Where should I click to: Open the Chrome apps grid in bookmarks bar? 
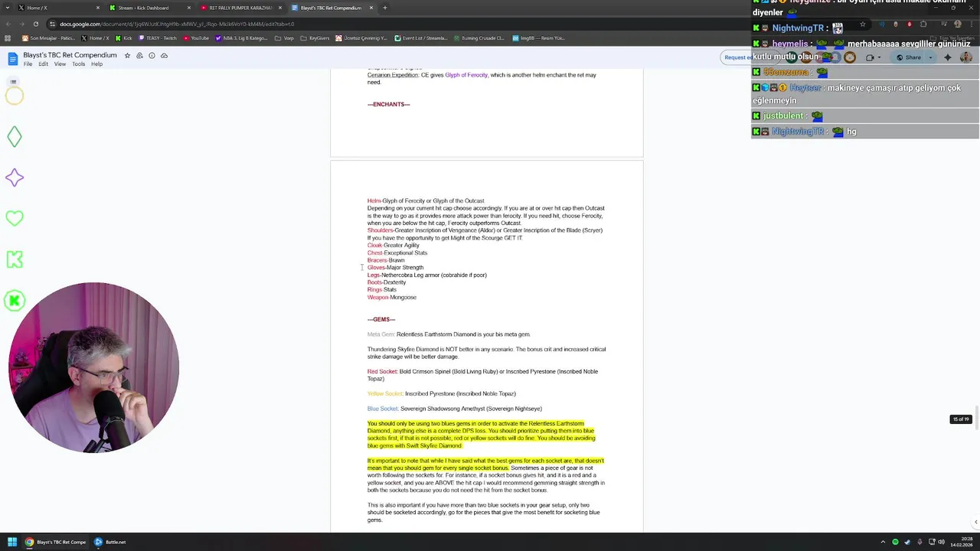point(8,38)
